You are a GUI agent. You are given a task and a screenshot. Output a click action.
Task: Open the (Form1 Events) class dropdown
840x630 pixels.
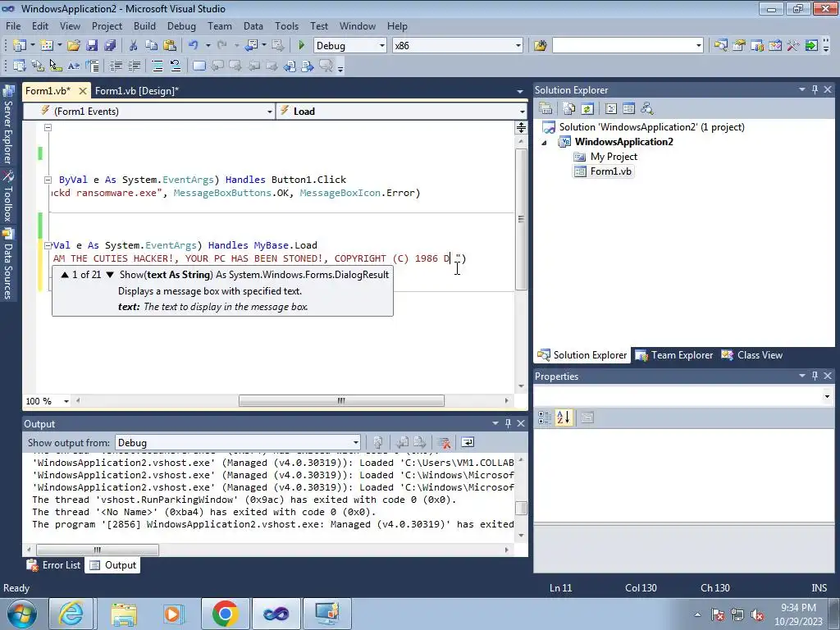click(269, 112)
